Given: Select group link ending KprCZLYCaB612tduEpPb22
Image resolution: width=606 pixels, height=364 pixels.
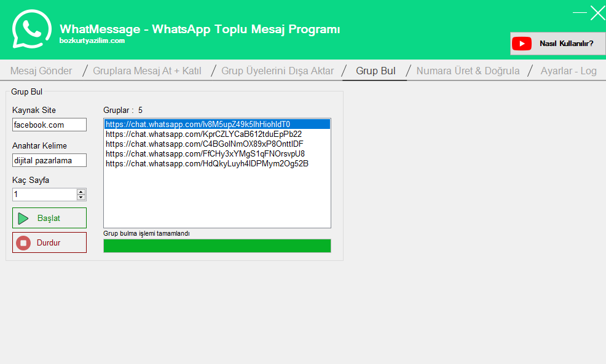Looking at the screenshot, I should 217,134.
